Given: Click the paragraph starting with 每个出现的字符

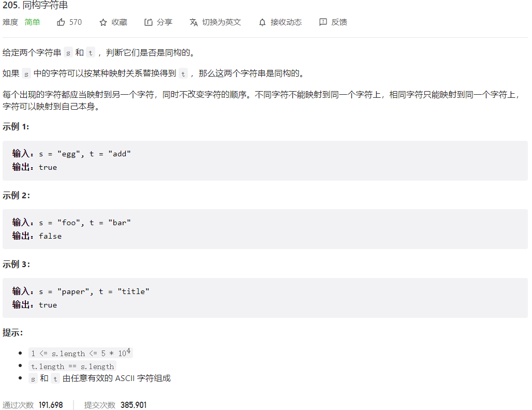Looking at the screenshot, I should [x=261, y=100].
